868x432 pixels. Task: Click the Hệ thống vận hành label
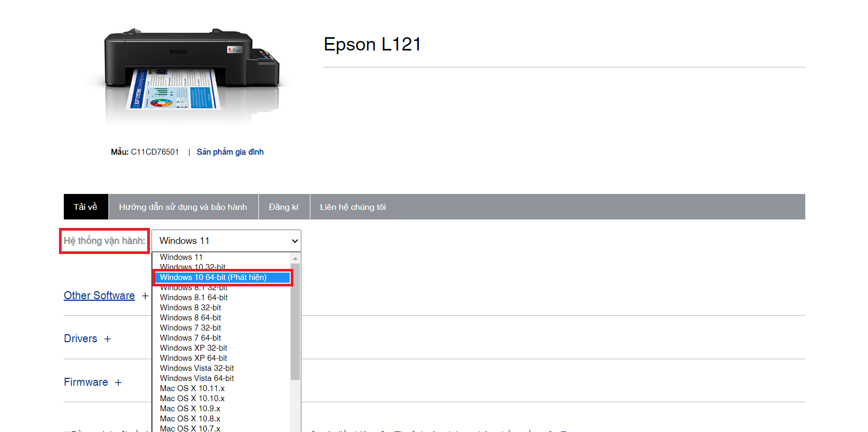pyautogui.click(x=104, y=241)
